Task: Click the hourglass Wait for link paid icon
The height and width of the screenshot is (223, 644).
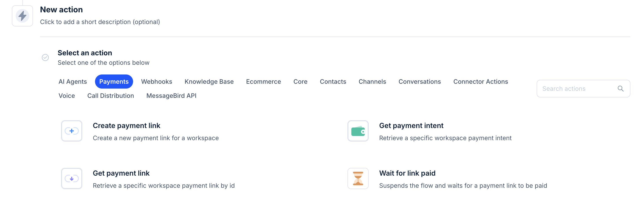Action: (358, 178)
